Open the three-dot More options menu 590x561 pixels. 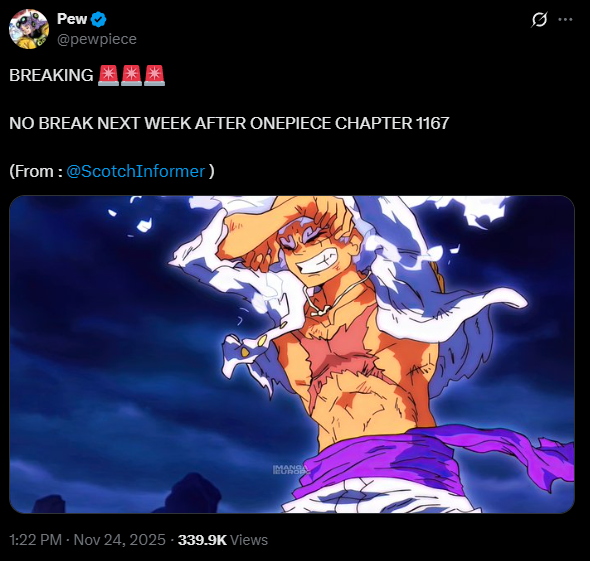pyautogui.click(x=566, y=19)
